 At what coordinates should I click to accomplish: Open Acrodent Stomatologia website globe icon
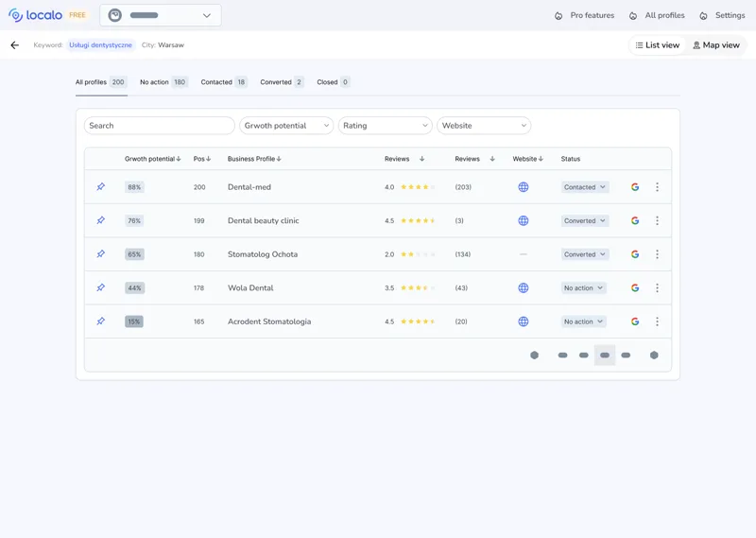524,321
